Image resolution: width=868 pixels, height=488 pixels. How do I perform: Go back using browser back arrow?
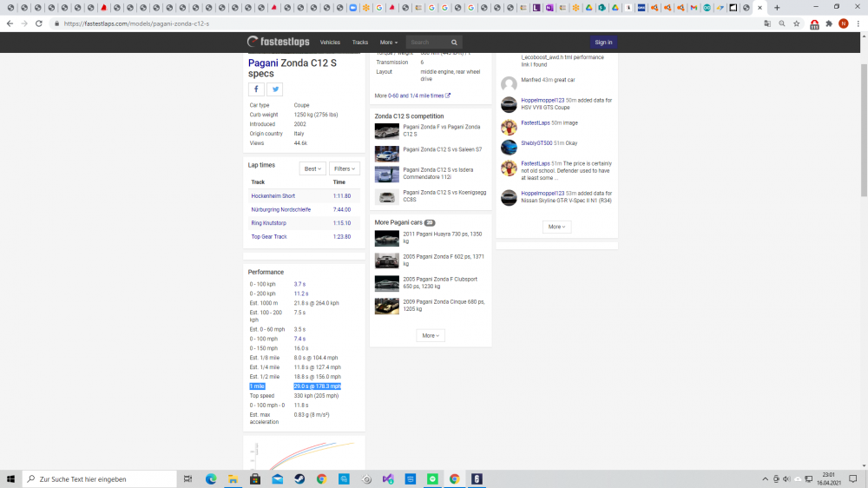pos(10,23)
